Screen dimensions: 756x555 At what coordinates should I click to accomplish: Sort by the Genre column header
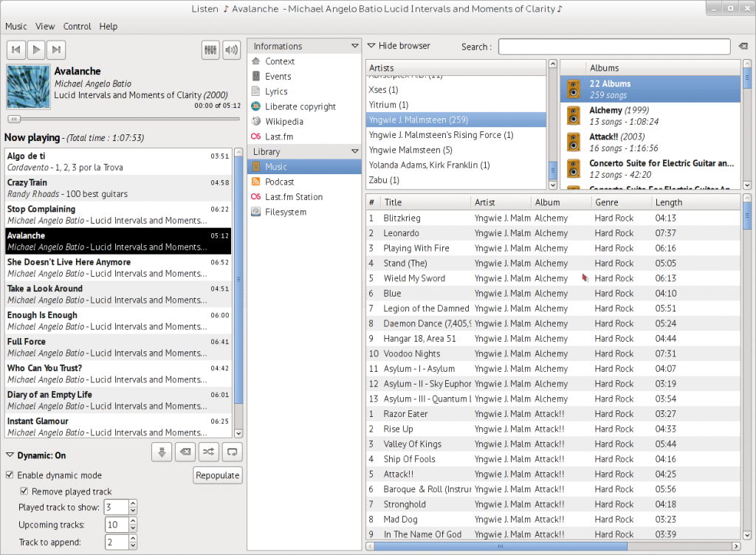(x=621, y=202)
